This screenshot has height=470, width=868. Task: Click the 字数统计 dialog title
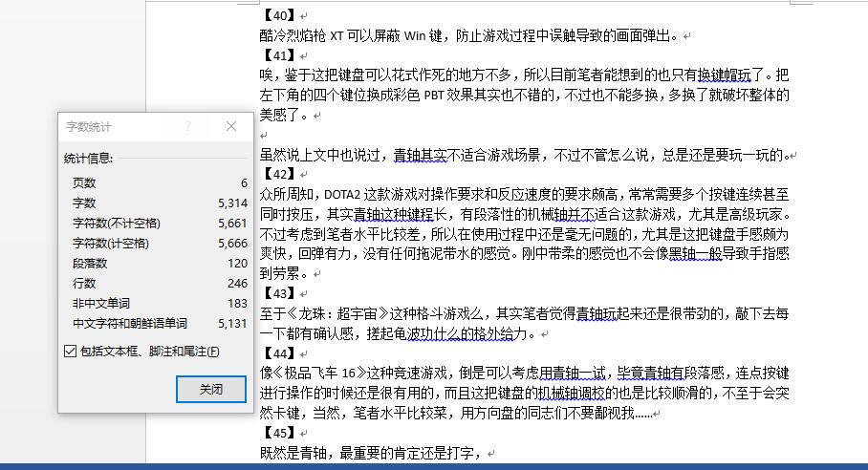click(89, 127)
